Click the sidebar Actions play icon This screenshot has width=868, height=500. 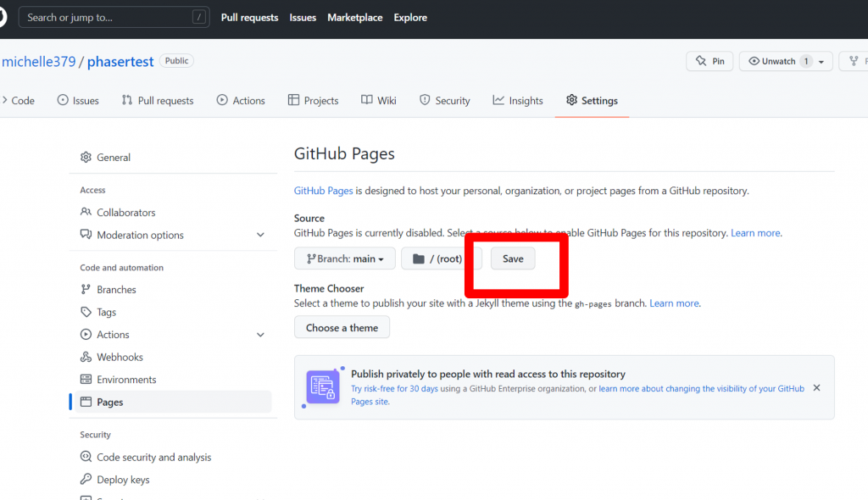coord(86,334)
